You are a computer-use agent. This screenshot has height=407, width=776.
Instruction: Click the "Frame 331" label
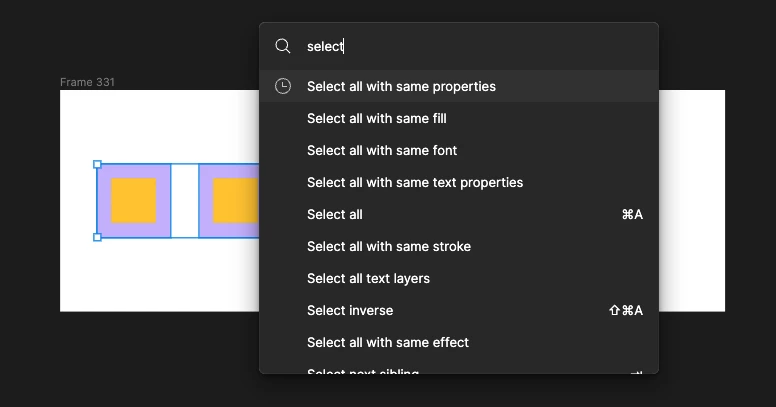pos(87,82)
